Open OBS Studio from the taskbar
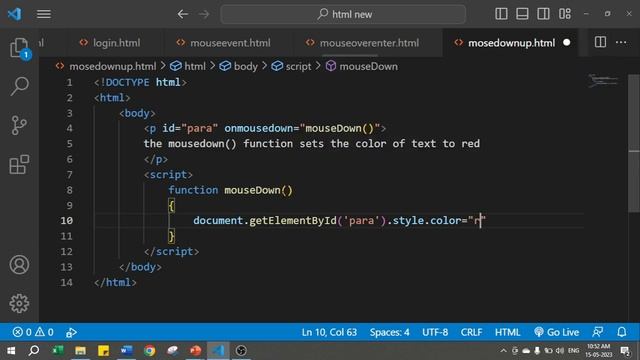The height and width of the screenshot is (360, 640). (241, 351)
